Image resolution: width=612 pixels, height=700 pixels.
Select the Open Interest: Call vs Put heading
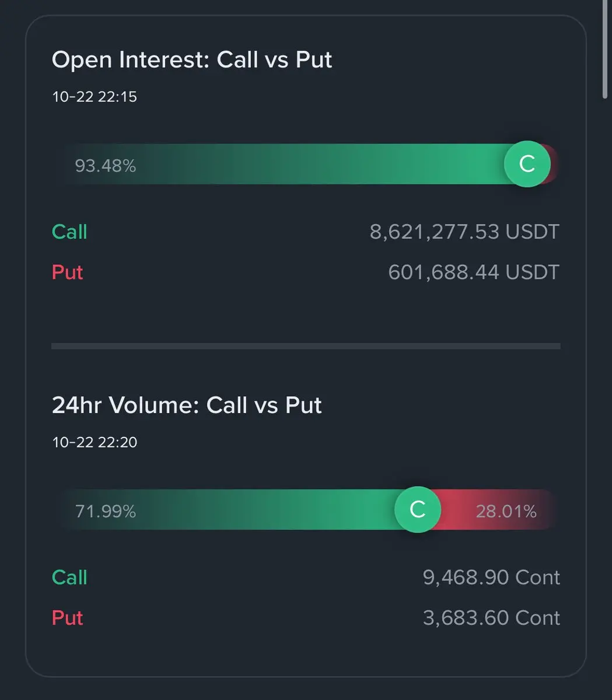click(x=192, y=60)
